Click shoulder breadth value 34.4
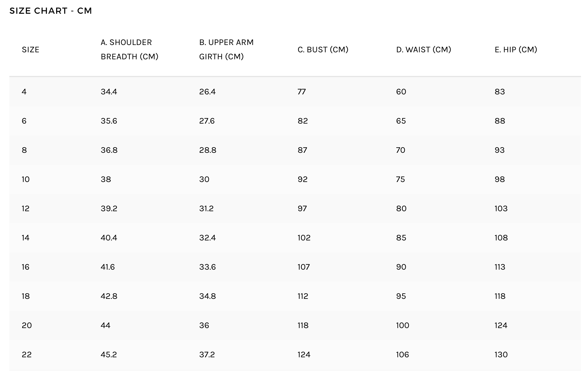The height and width of the screenshot is (371, 588). tap(109, 92)
